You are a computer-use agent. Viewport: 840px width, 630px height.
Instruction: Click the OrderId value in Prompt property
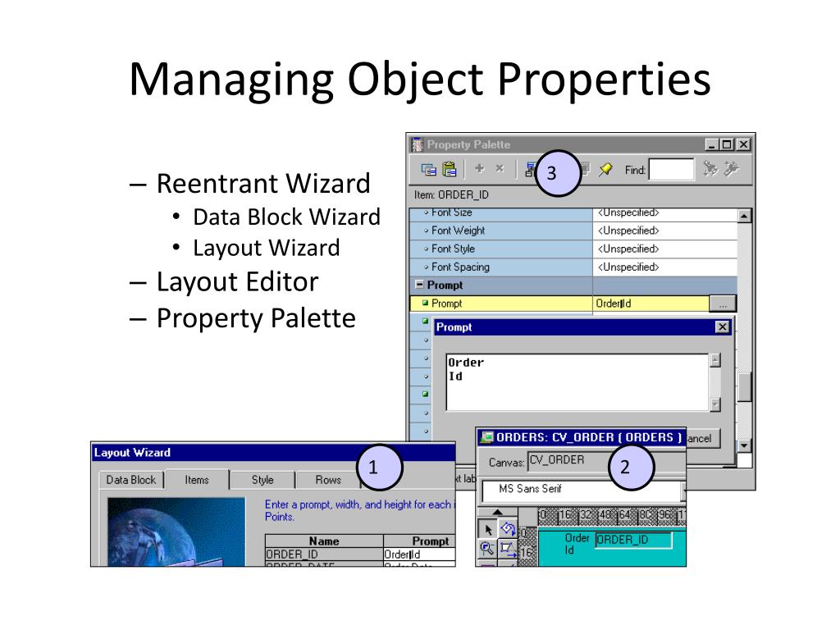point(614,304)
